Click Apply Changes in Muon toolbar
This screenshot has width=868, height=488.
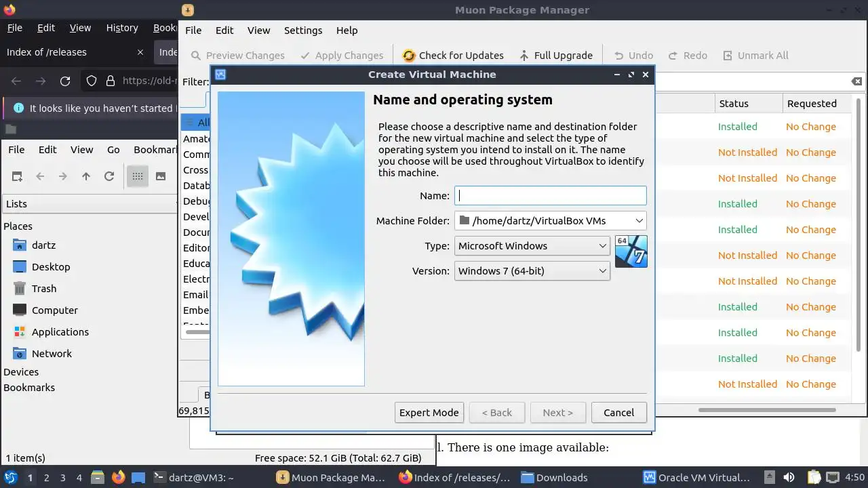click(x=342, y=56)
